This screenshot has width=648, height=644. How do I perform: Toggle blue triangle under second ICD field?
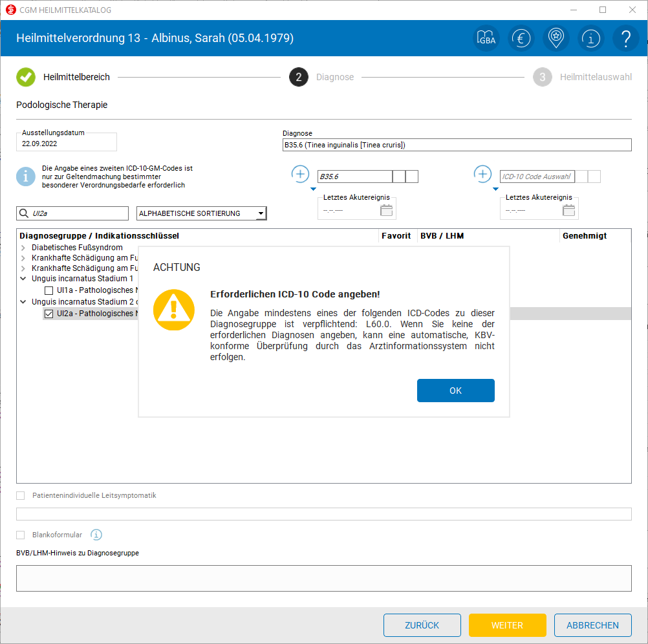495,189
